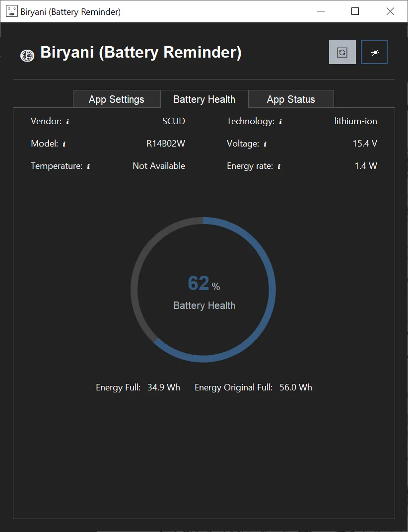Select the Battery Health tab

point(204,99)
